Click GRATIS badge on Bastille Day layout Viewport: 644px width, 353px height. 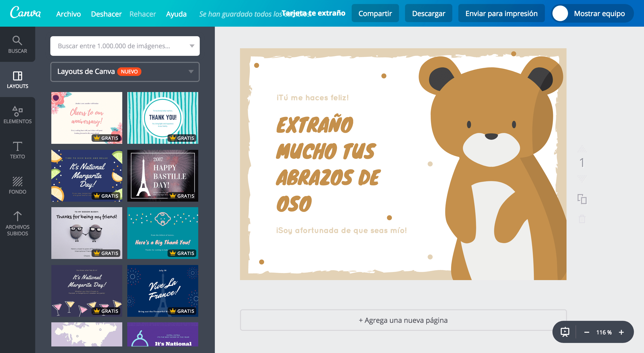pyautogui.click(x=182, y=196)
